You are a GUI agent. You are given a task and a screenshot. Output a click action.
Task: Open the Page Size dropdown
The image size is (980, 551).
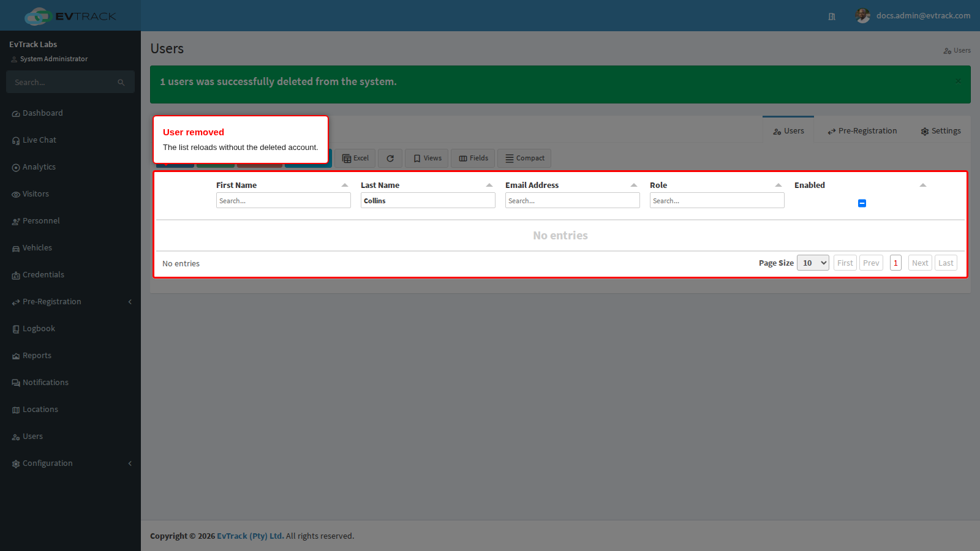[813, 263]
